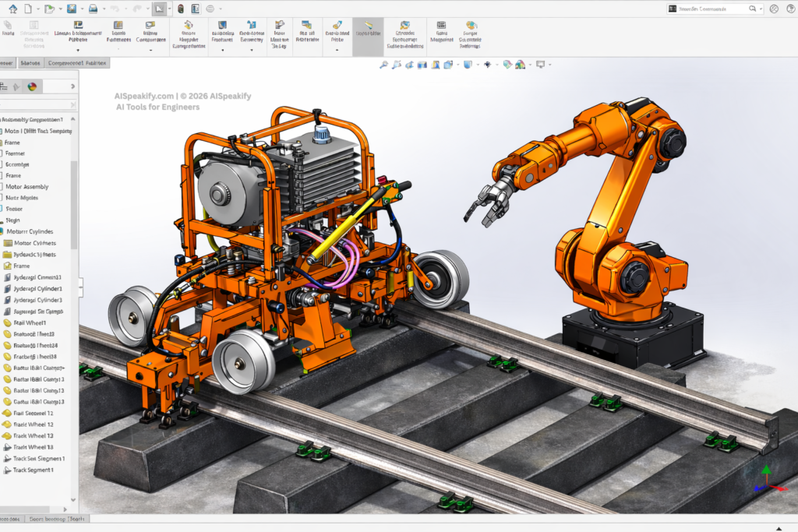
Task: Expand the Exploded View dropdown arrow
Action: (337, 50)
